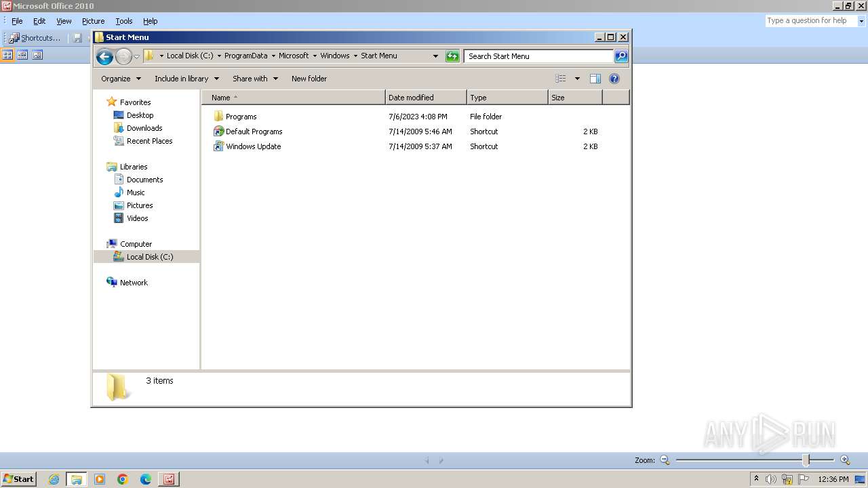Expand arrow before Windows breadcrumb
Screen dimensions: 868x488
coord(315,56)
